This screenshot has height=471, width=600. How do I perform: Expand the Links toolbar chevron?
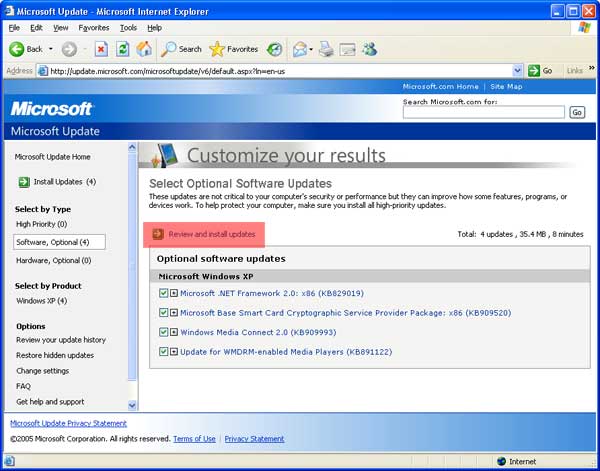pos(592,68)
